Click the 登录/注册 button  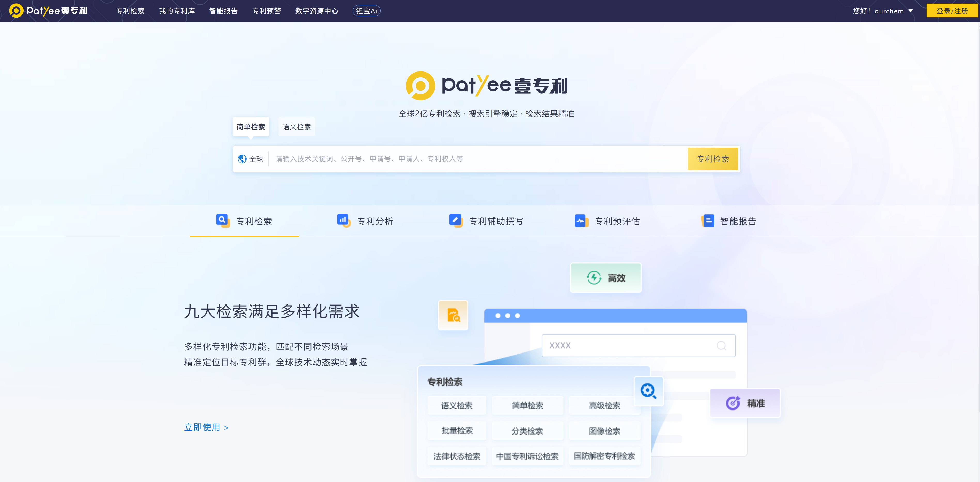point(952,11)
